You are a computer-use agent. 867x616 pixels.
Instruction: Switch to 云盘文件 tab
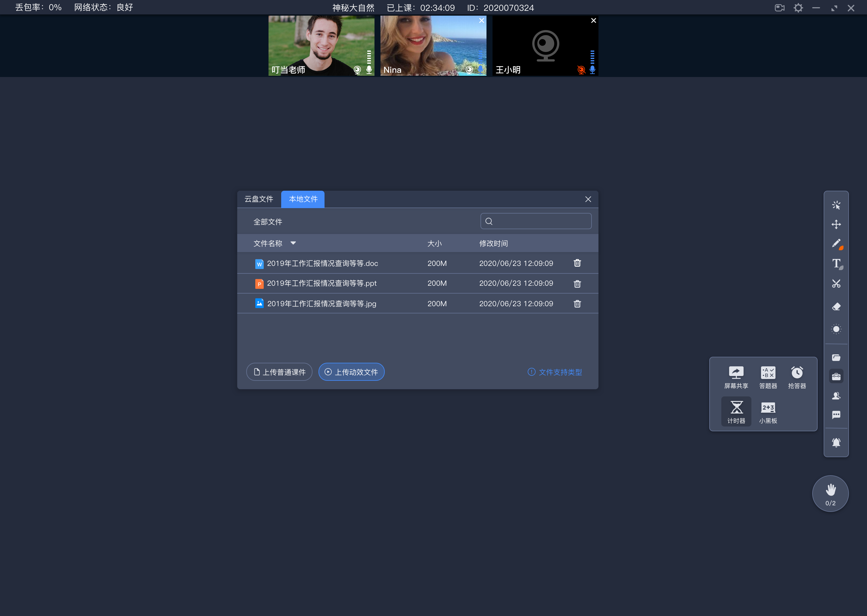pos(259,199)
